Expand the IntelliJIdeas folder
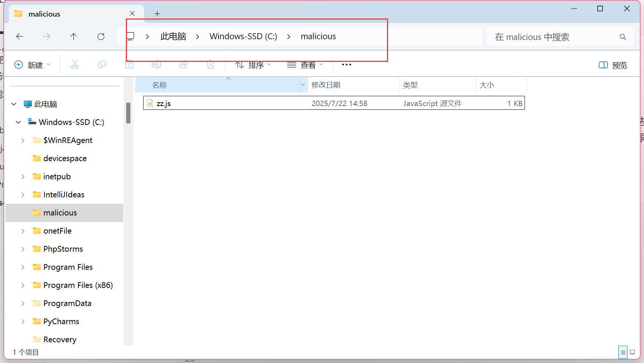The height and width of the screenshot is (363, 644). [23, 195]
